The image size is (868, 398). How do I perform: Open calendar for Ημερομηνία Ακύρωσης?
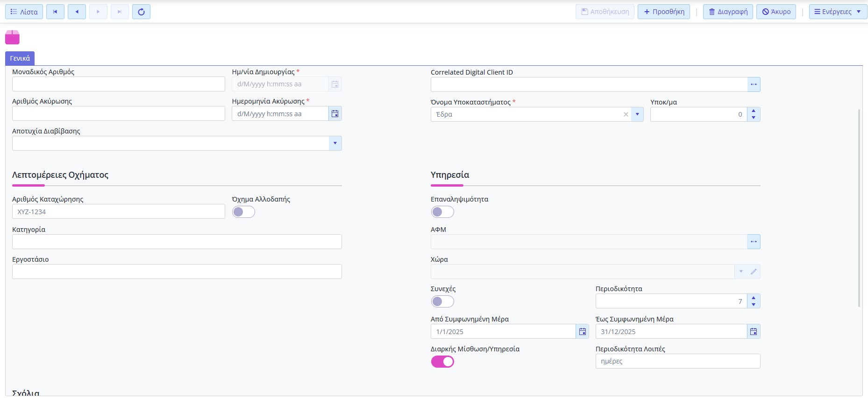point(335,114)
